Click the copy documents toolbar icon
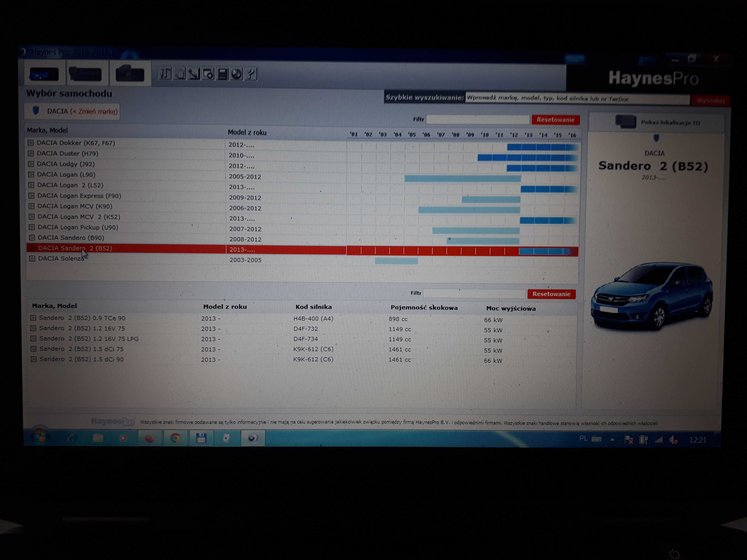The image size is (747, 560). coord(180,74)
